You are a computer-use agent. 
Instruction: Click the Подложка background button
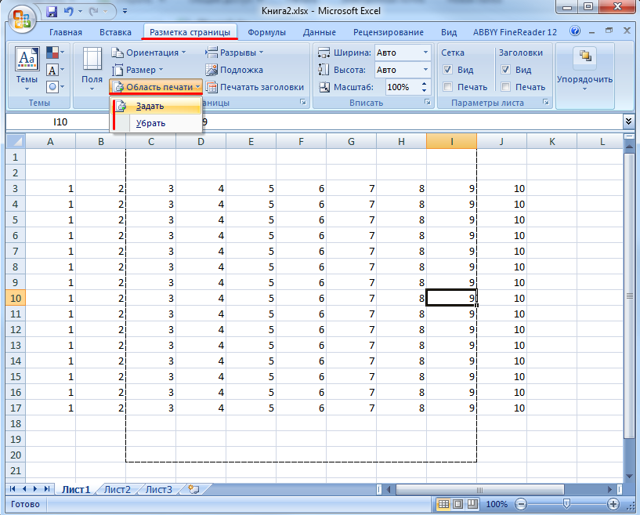pos(234,70)
